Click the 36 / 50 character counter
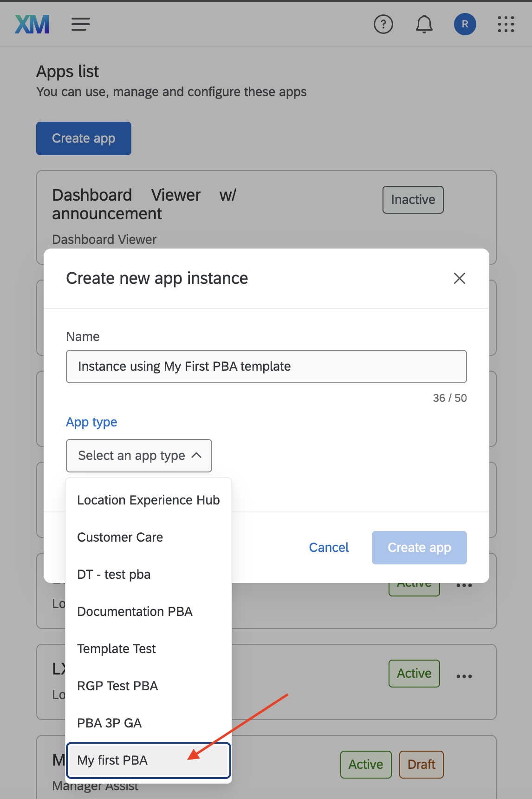 pyautogui.click(x=450, y=398)
